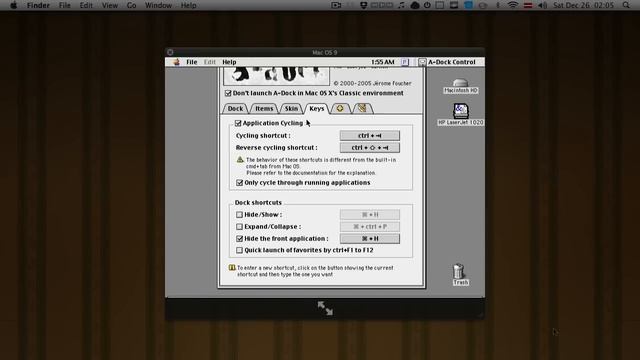
Task: Open the A-Dock Control application menu
Action: (x=447, y=62)
